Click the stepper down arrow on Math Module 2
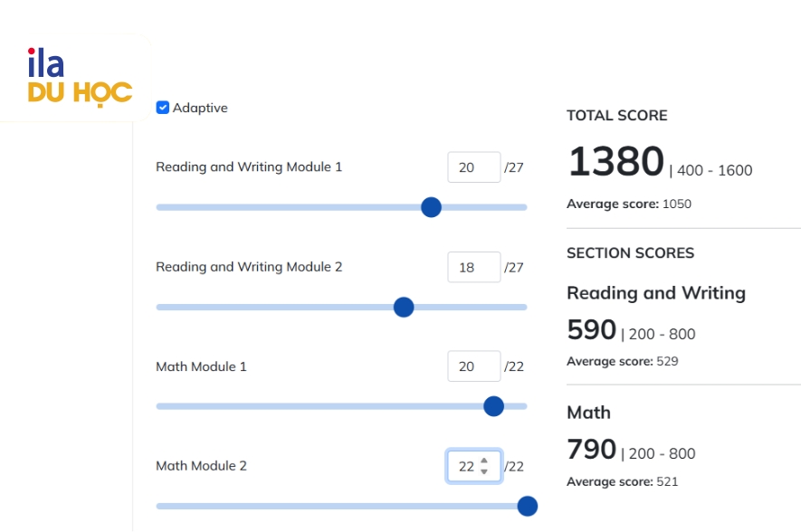This screenshot has height=532, width=801. coord(485,471)
